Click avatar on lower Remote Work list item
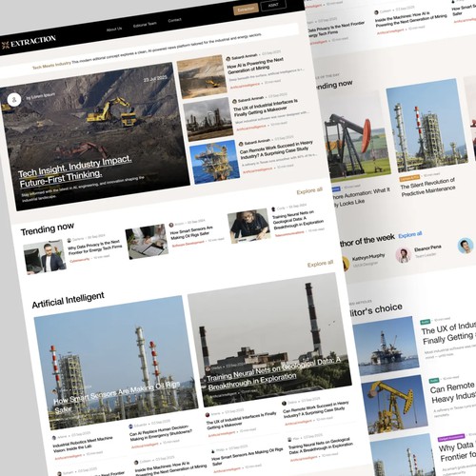 (284, 404)
